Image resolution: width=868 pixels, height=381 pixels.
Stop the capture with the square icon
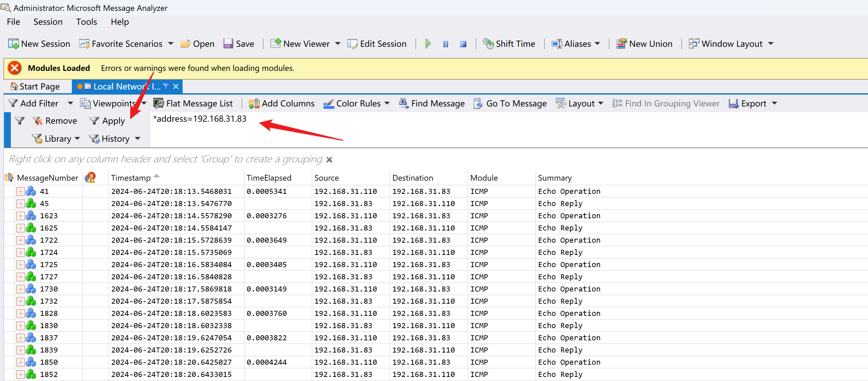[463, 44]
